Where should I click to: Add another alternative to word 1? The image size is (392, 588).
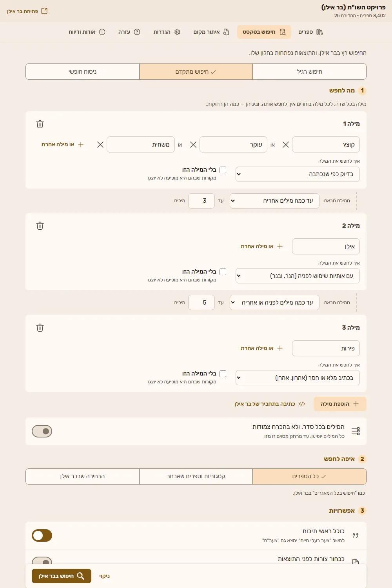click(x=63, y=145)
